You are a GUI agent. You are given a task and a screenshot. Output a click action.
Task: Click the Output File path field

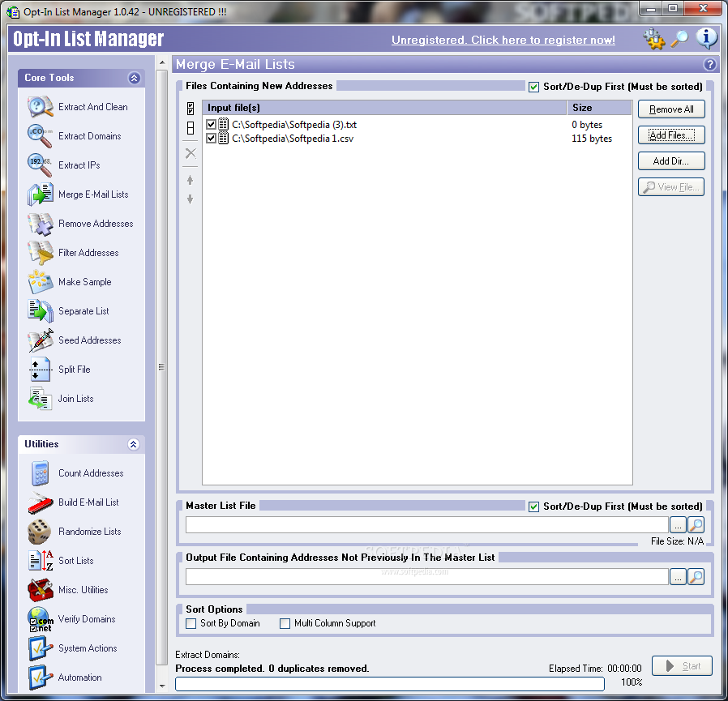coord(427,577)
